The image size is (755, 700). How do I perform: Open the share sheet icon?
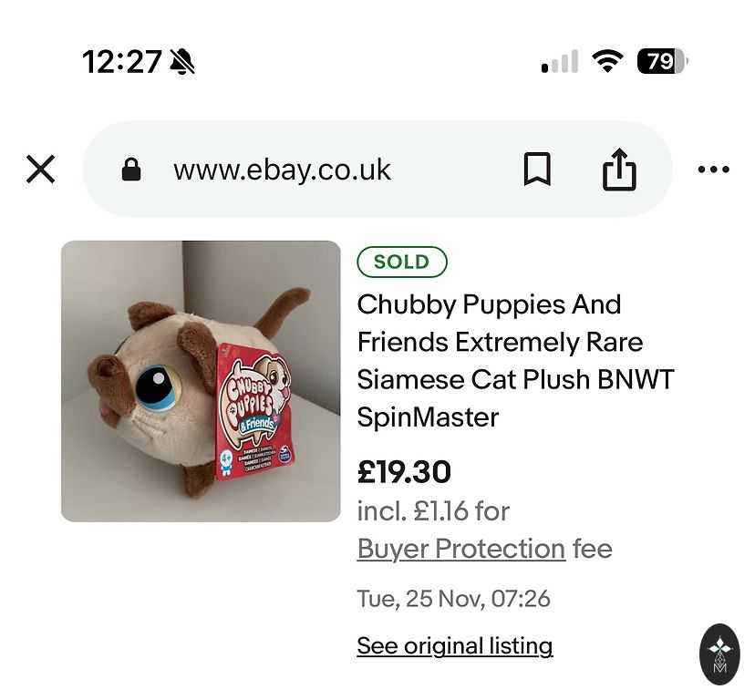619,169
